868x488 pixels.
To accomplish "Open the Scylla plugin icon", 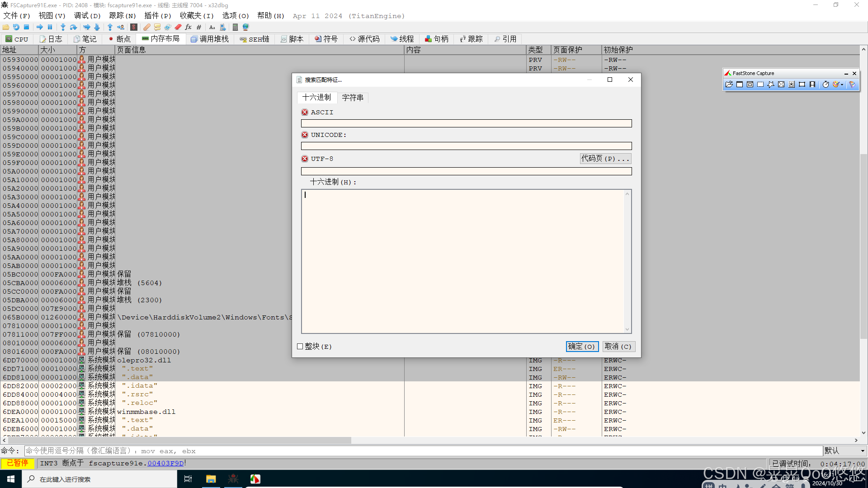I will click(134, 27).
